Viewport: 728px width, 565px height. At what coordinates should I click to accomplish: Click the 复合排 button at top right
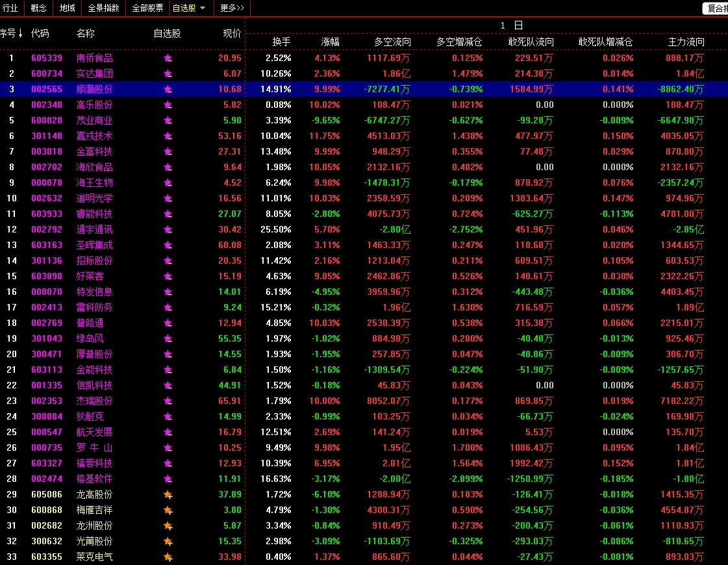[x=716, y=8]
